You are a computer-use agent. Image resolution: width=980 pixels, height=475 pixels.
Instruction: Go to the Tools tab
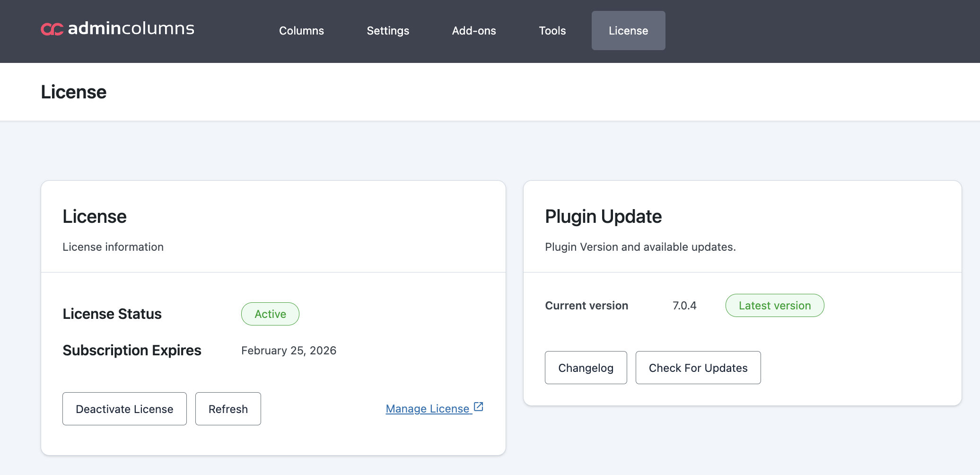552,31
